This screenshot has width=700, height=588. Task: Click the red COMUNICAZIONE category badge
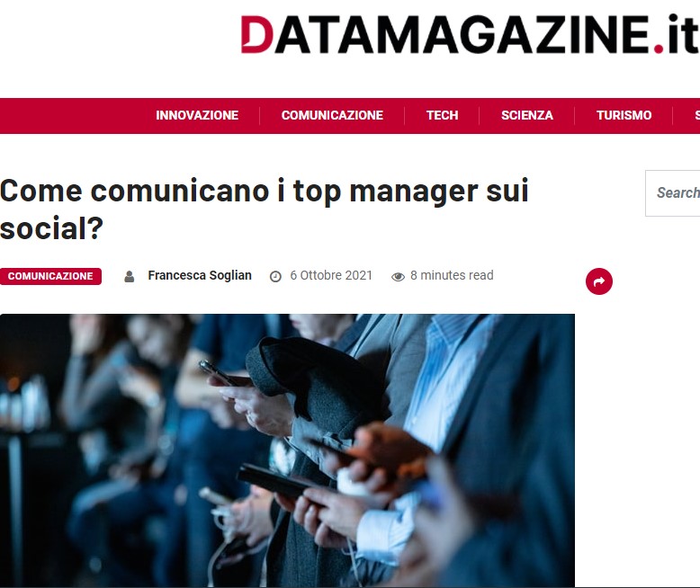pos(50,276)
